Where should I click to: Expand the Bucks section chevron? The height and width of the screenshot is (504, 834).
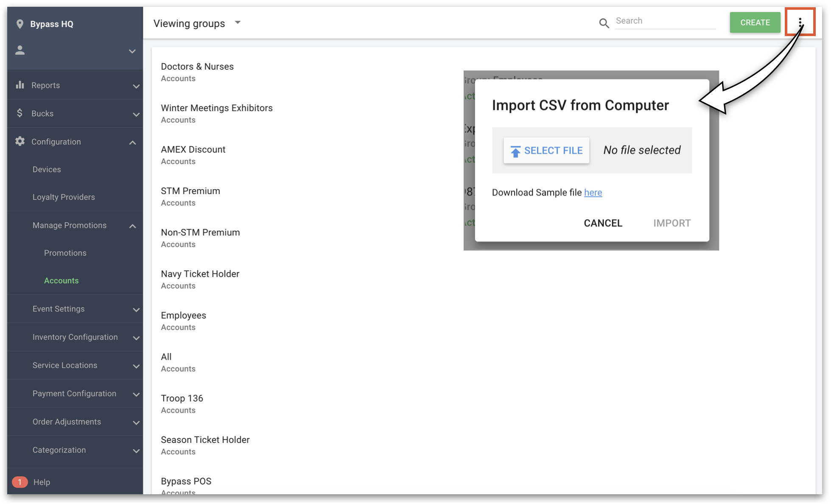136,114
